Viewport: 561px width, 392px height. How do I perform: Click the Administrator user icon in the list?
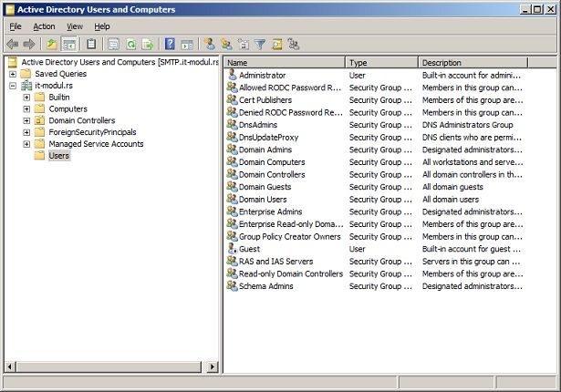click(233, 75)
